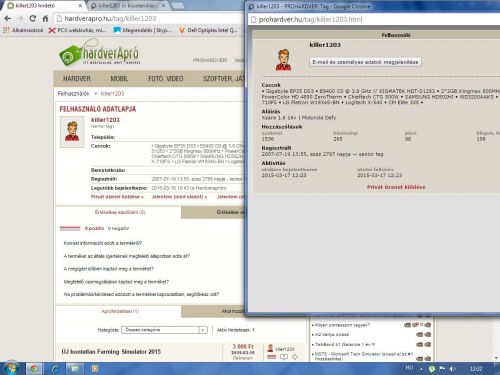Close the second killer1203 browser tab
Viewport: 500px width, 375px height.
point(163,6)
